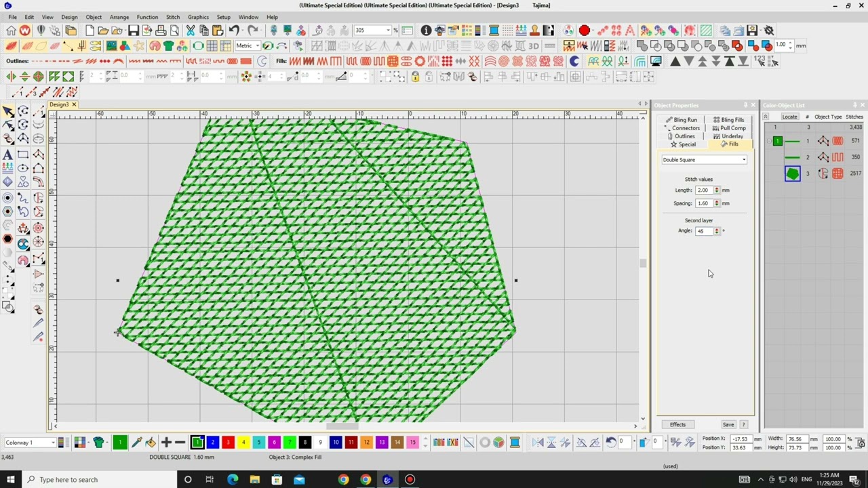Viewport: 868px width, 488px height.
Task: Click the grid icon in second toolbar
Action: [212, 45]
